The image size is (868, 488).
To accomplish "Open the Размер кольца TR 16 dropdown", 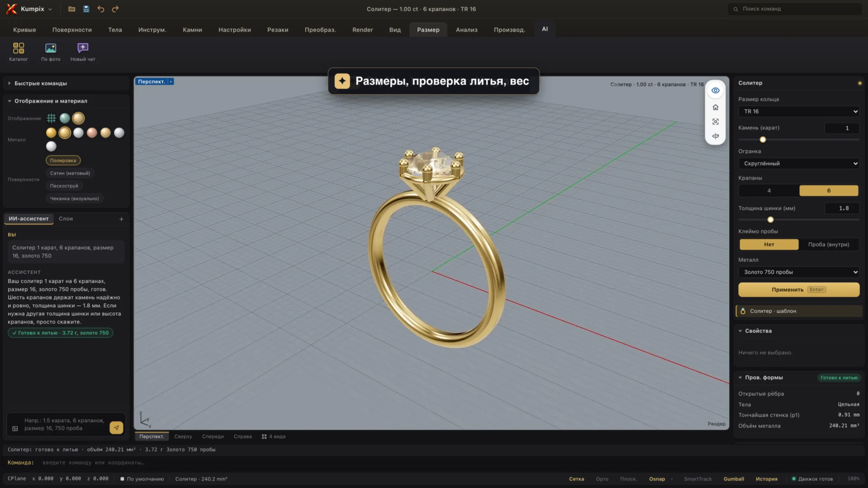I will point(799,112).
